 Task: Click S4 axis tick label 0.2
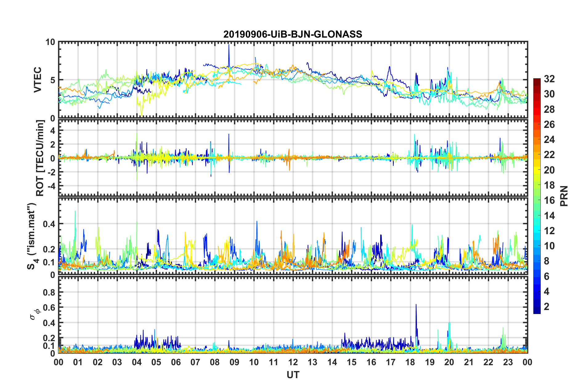point(49,249)
